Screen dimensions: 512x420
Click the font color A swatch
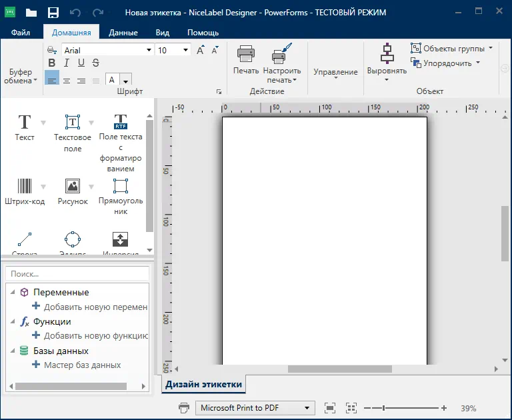112,80
